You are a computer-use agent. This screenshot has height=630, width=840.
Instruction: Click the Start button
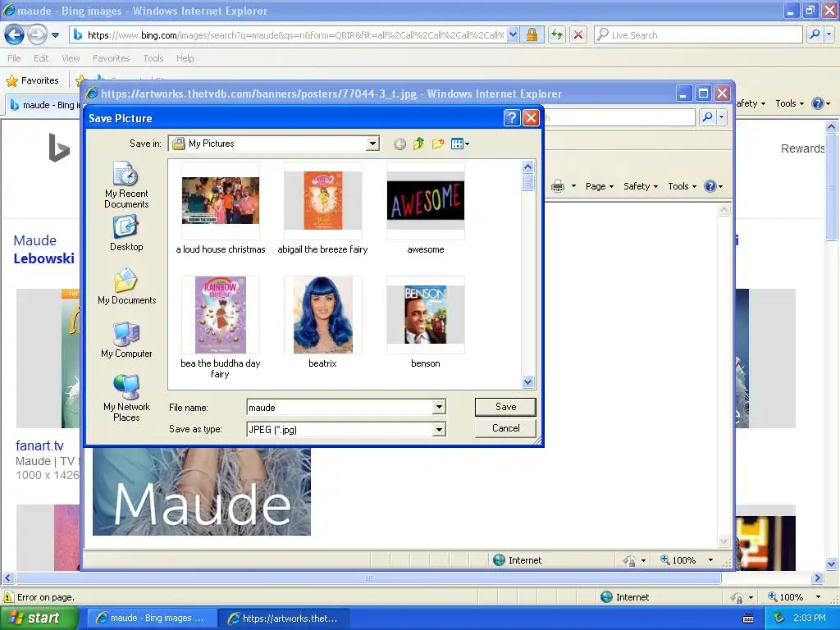pyautogui.click(x=39, y=618)
